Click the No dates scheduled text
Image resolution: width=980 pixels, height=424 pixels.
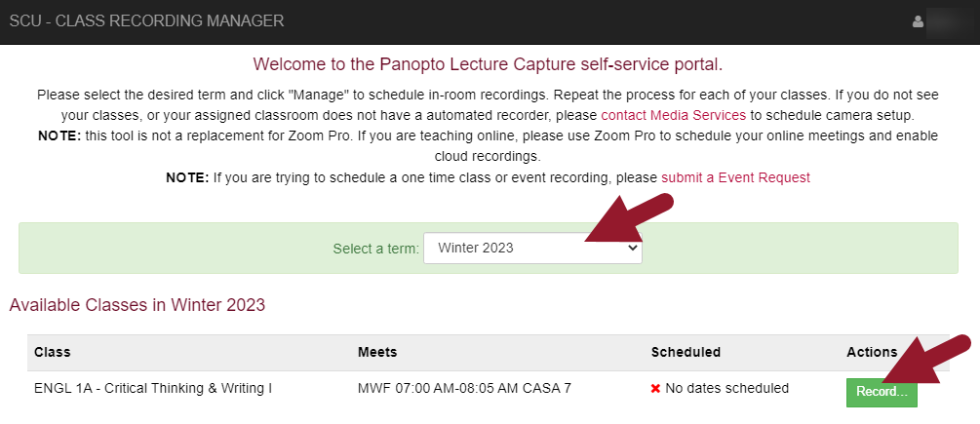click(727, 388)
